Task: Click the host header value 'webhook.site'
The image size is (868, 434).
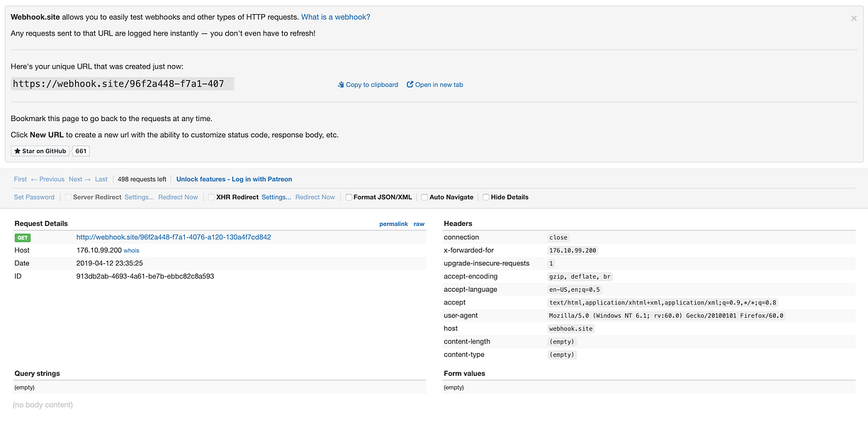Action: point(571,329)
